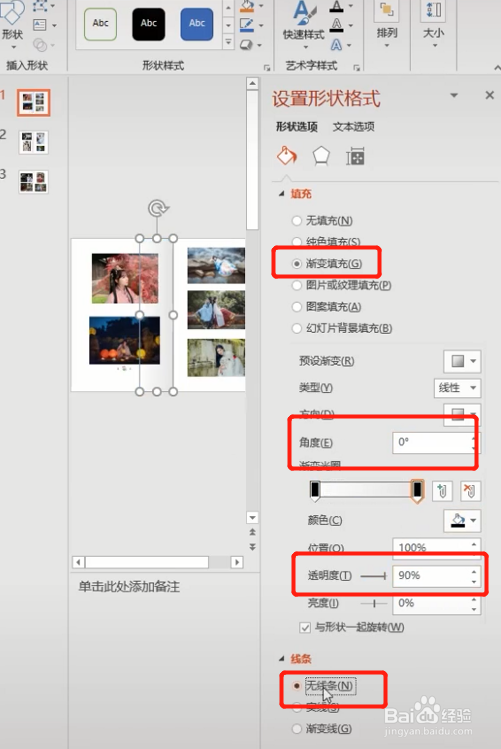Open WordArt Styles dialog launcher
The image size is (501, 749).
pyautogui.click(x=356, y=68)
